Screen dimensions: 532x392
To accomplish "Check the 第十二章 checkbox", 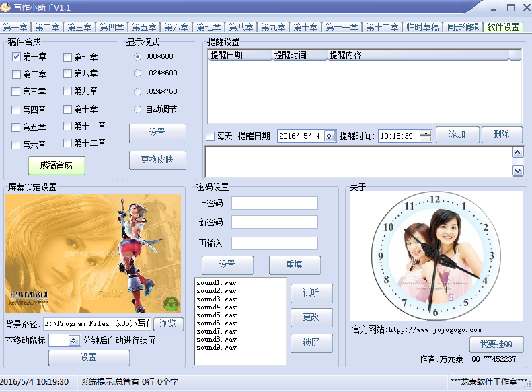I will pos(67,143).
